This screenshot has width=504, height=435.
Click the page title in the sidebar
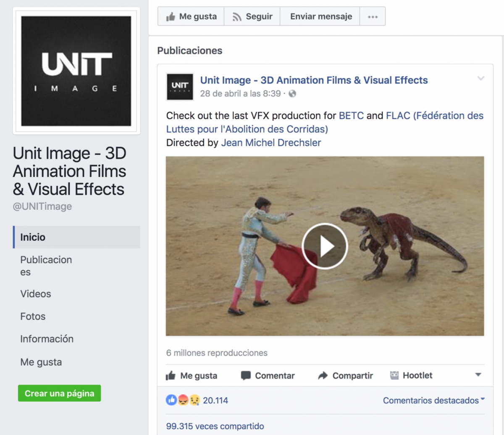(x=70, y=171)
